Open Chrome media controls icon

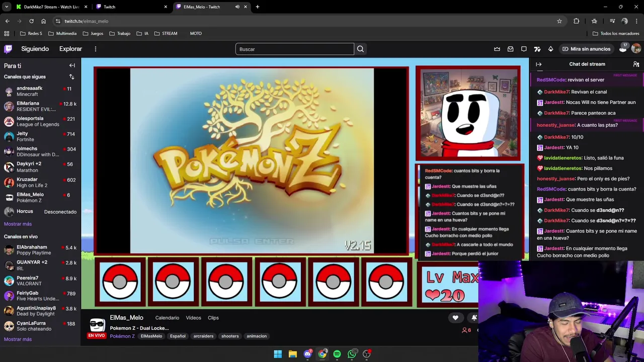[x=612, y=21]
